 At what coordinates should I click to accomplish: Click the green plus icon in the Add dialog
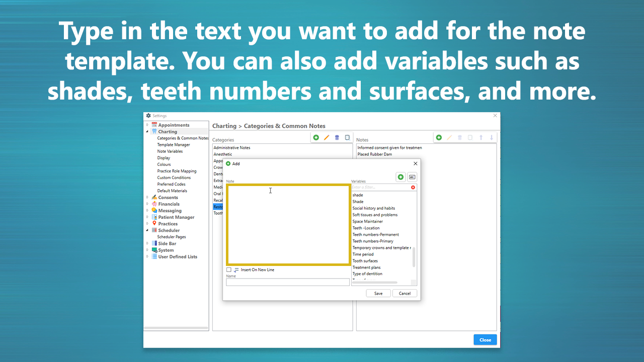coord(400,176)
